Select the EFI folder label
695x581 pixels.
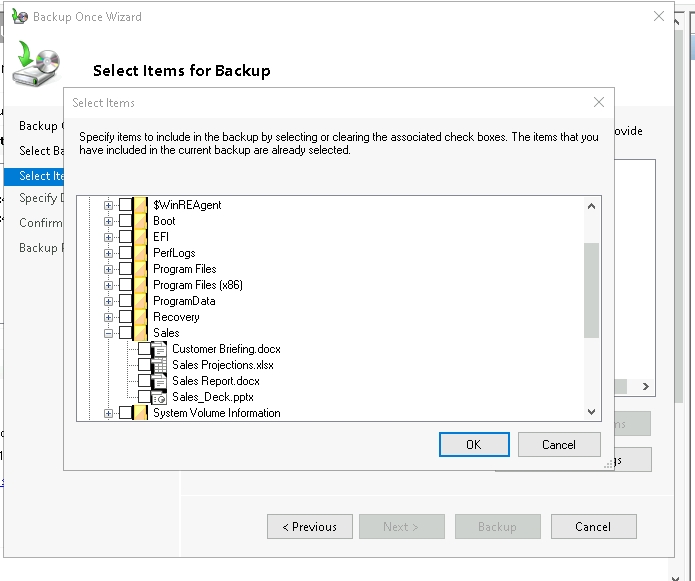[161, 237]
